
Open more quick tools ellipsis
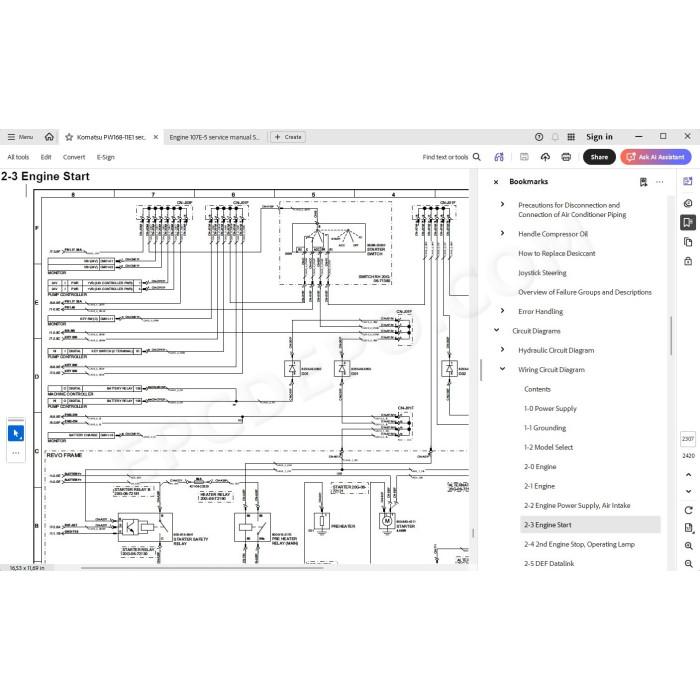[x=16, y=453]
